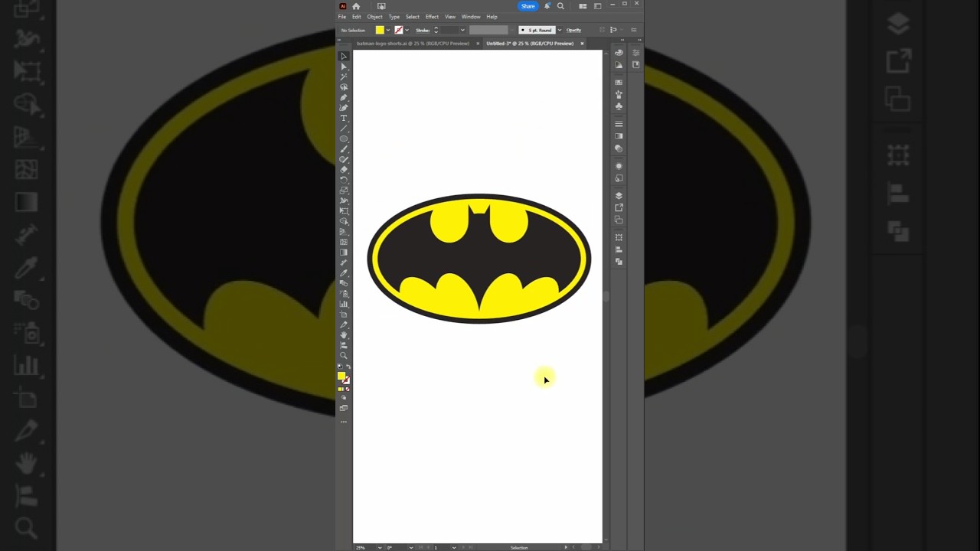The image size is (980, 551).
Task: Select the Paintbrush tool
Action: 344,149
